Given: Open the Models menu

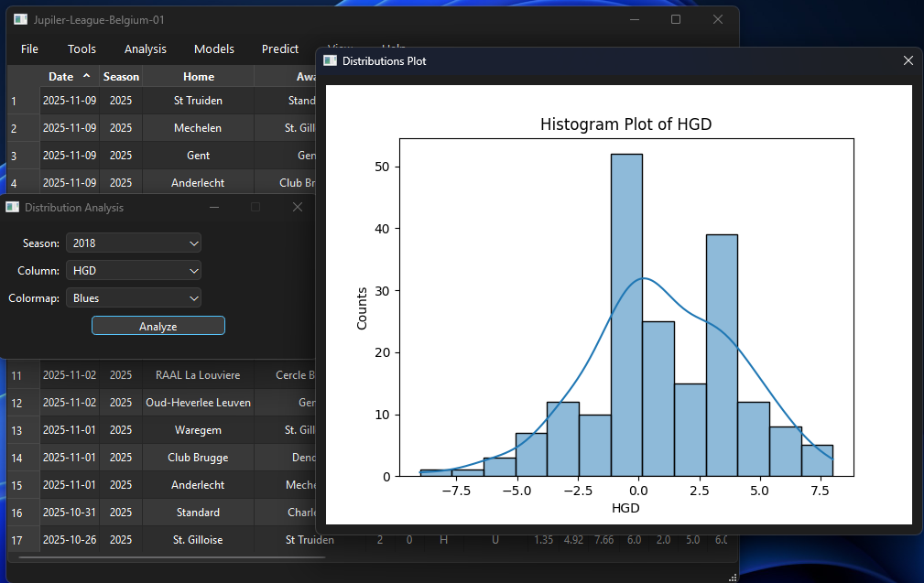Looking at the screenshot, I should click(x=214, y=49).
